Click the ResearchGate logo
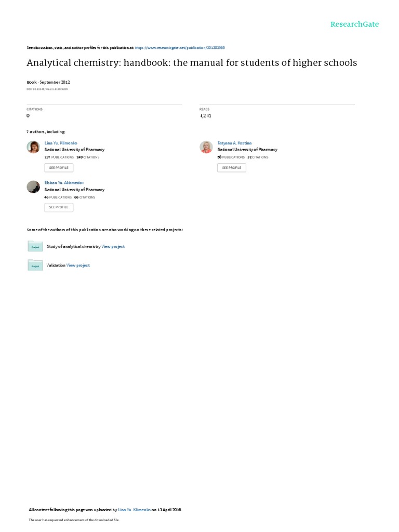 pyautogui.click(x=354, y=24)
